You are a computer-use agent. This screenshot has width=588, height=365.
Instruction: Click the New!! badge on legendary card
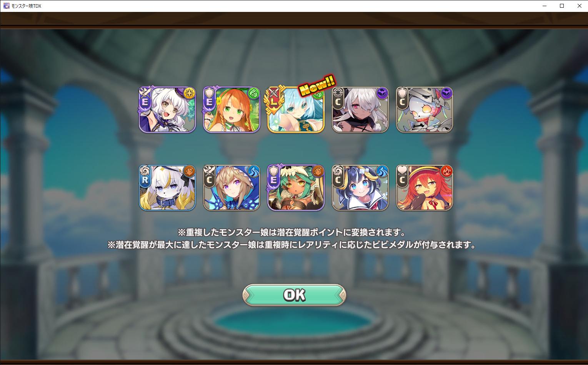pyautogui.click(x=317, y=85)
